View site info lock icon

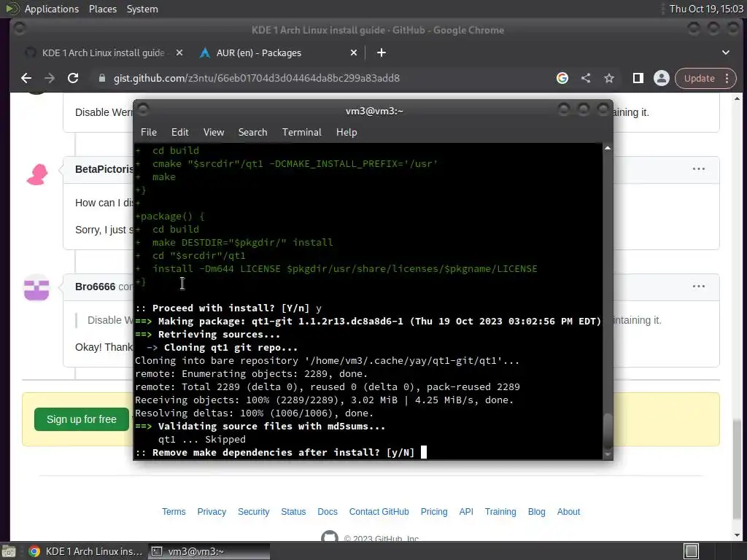click(x=101, y=79)
